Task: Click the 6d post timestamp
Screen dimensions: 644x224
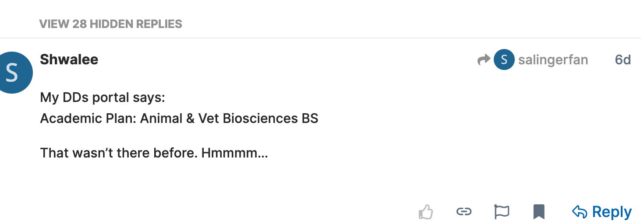Action: [x=623, y=60]
